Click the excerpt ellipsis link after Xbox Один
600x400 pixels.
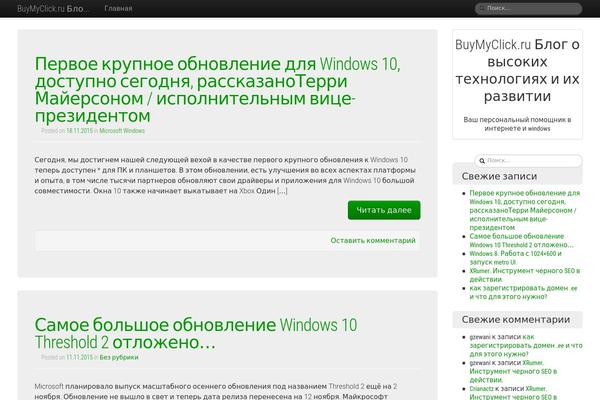[282, 191]
